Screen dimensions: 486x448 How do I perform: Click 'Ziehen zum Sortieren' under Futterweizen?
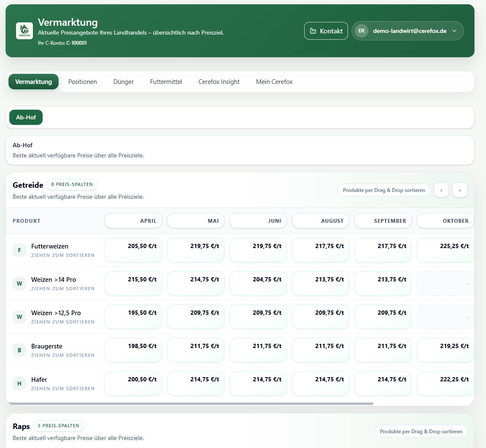[62, 255]
